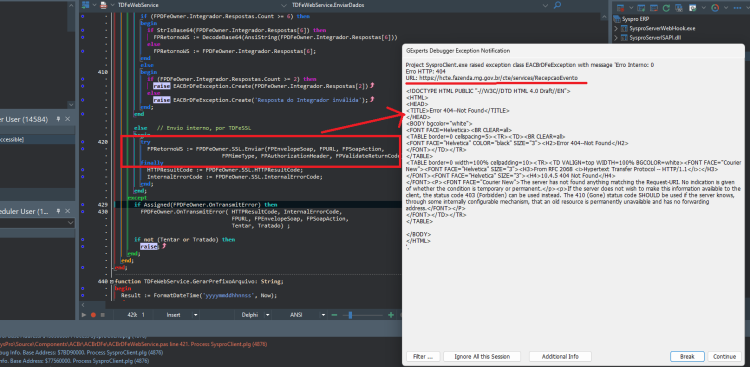Open the dropdown in the Scheduler User panel
The image size is (750, 367).
click(70, 223)
